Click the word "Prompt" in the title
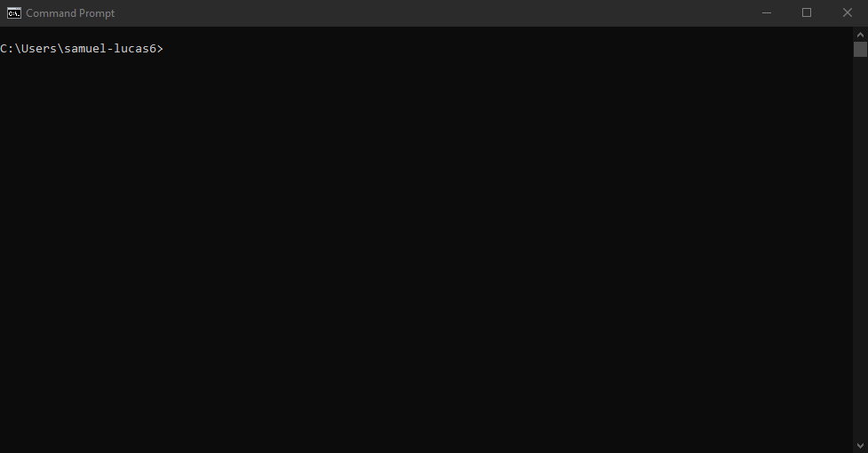The width and height of the screenshot is (868, 453). [97, 13]
